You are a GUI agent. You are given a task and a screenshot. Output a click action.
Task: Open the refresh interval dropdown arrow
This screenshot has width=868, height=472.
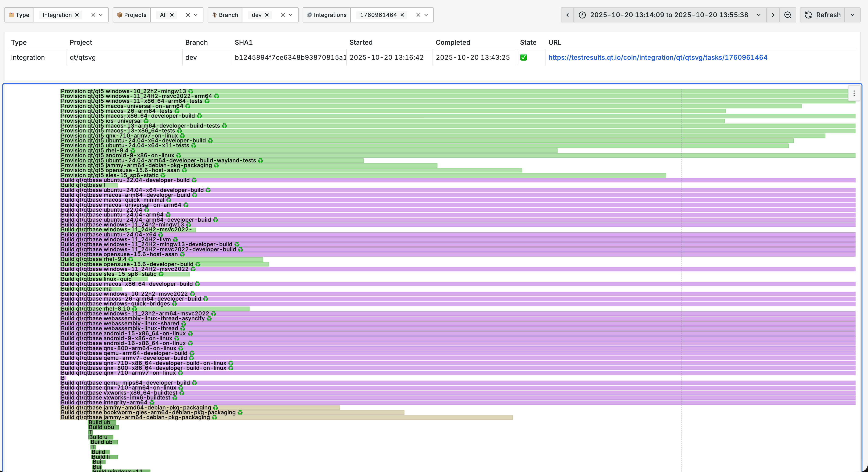pos(853,15)
